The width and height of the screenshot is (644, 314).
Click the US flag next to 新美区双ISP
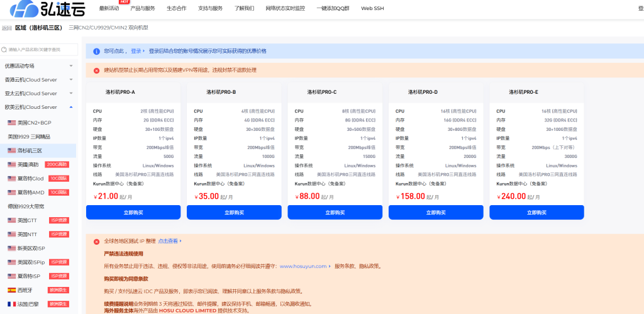11,248
